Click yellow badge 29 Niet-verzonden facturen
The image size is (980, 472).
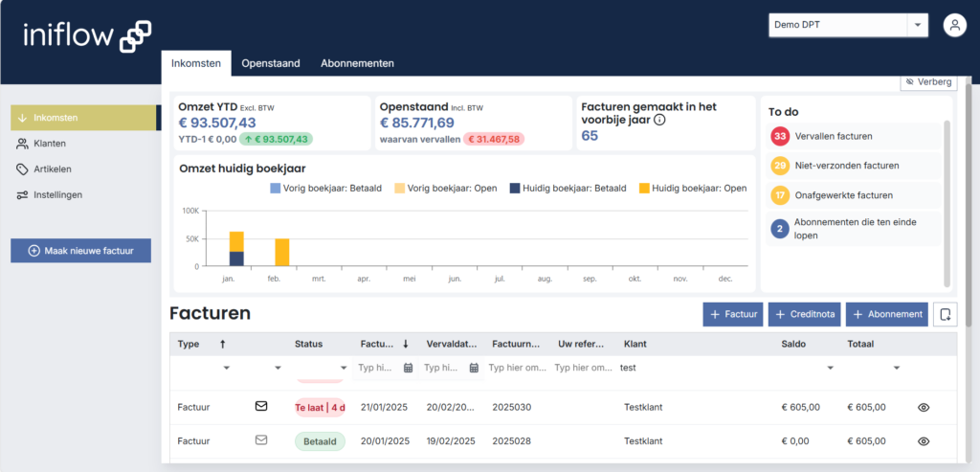[x=779, y=166]
